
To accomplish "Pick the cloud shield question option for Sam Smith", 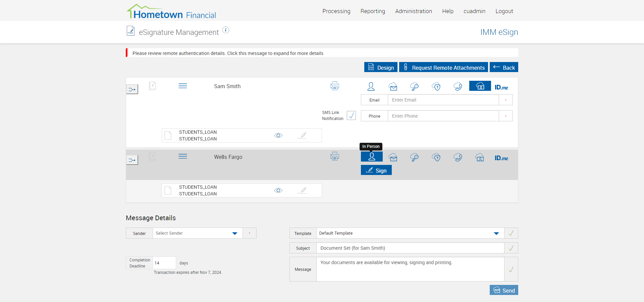I will (x=436, y=86).
